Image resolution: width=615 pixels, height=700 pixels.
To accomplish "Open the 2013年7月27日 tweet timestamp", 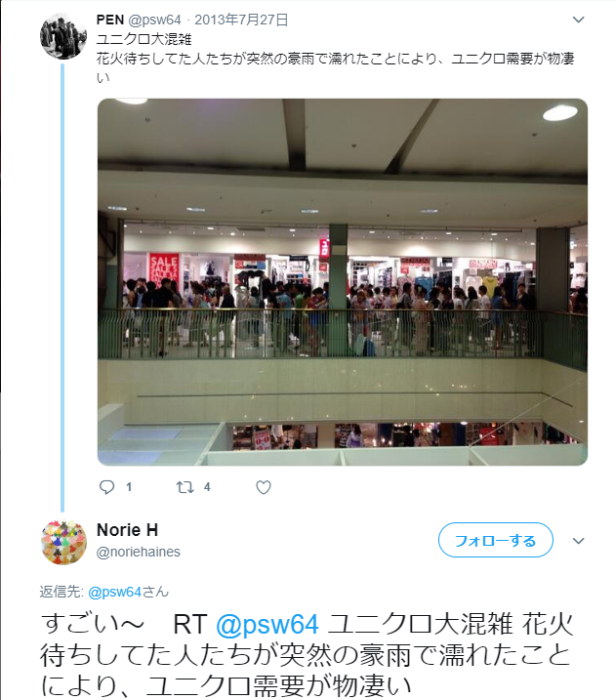I will point(241,20).
